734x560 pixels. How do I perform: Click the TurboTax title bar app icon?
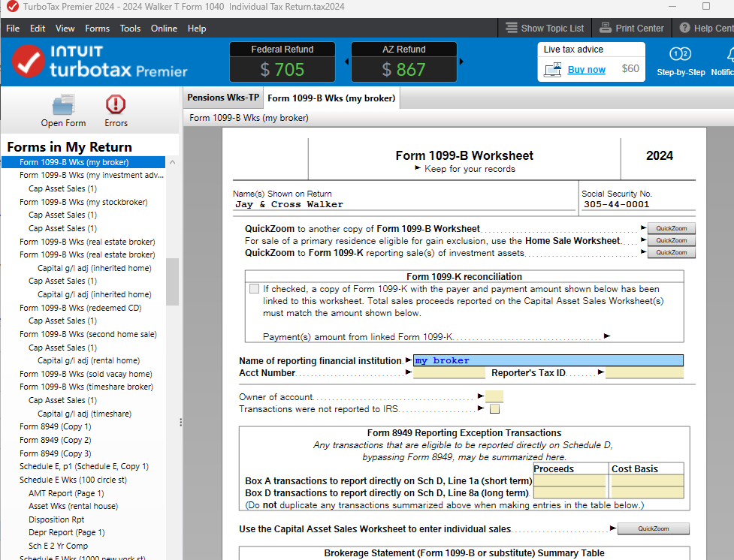pyautogui.click(x=12, y=7)
